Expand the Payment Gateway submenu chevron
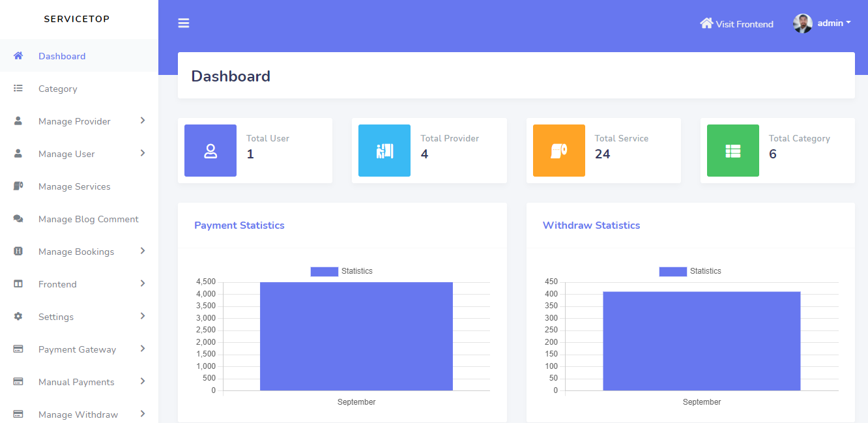Image resolution: width=868 pixels, height=423 pixels. coord(142,349)
